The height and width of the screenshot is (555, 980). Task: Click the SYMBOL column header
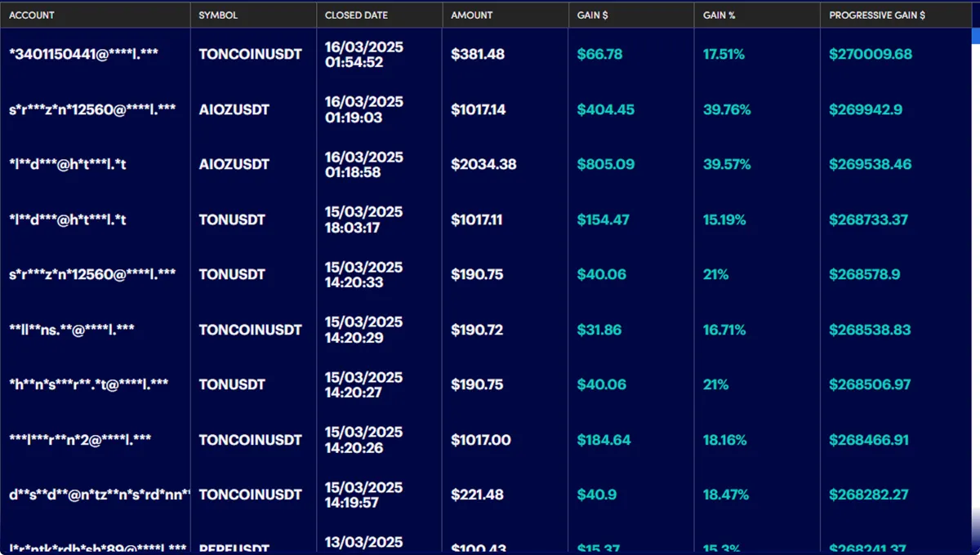(217, 16)
